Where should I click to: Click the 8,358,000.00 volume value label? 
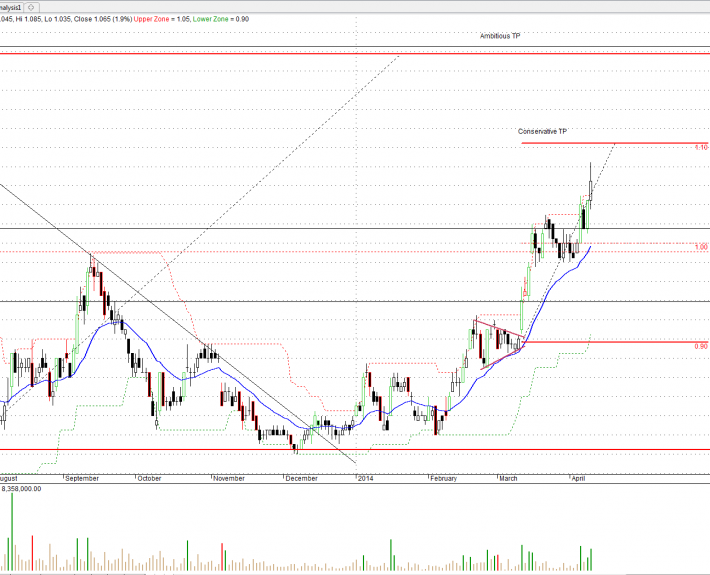(41, 489)
